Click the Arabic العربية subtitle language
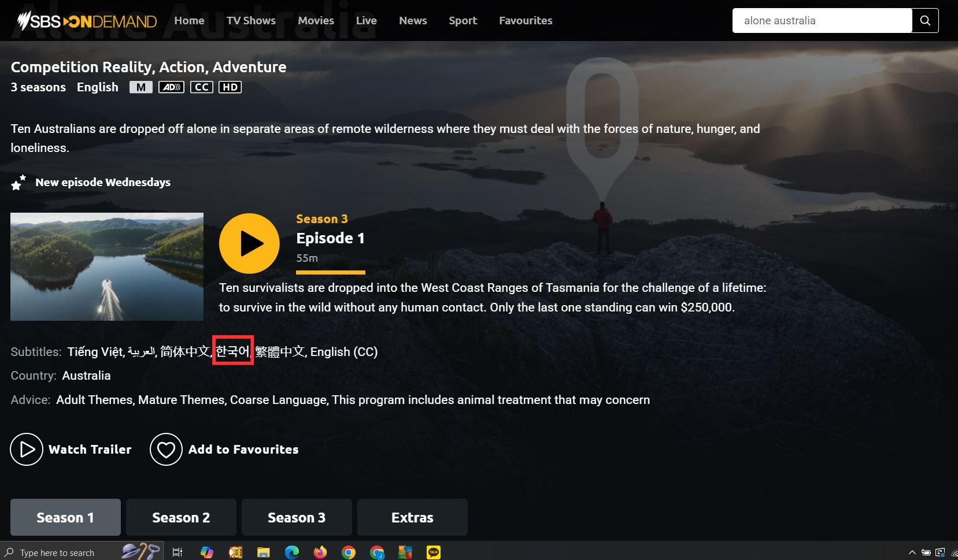Image resolution: width=958 pixels, height=560 pixels. point(141,352)
